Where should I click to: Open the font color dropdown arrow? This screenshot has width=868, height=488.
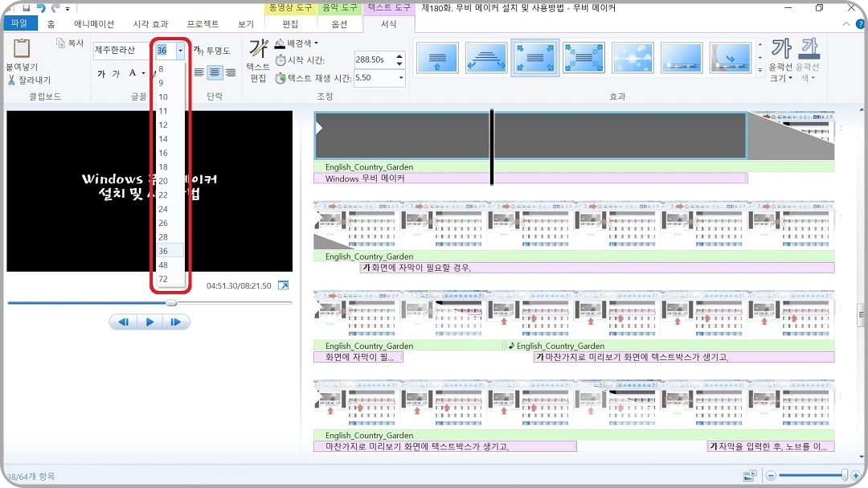pyautogui.click(x=143, y=73)
